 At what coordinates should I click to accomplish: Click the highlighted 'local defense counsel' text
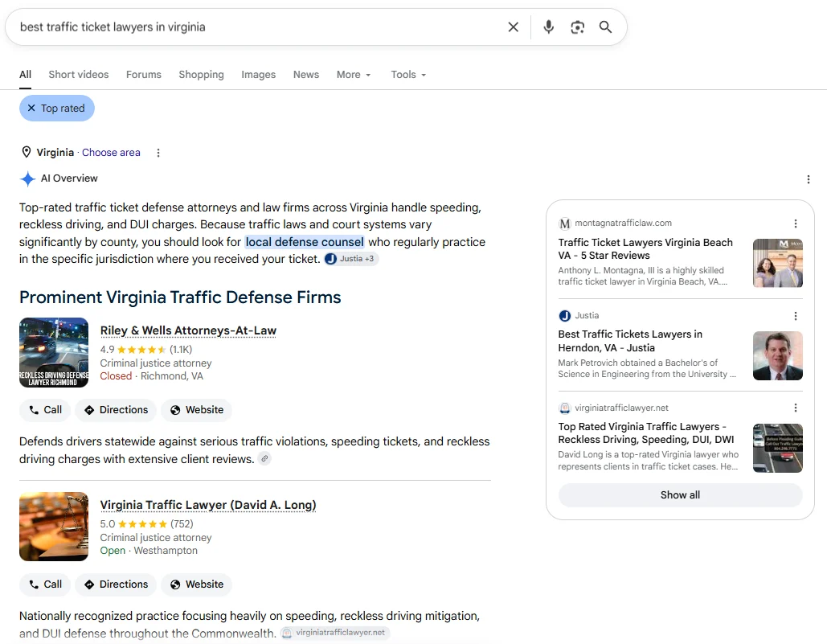coord(305,242)
